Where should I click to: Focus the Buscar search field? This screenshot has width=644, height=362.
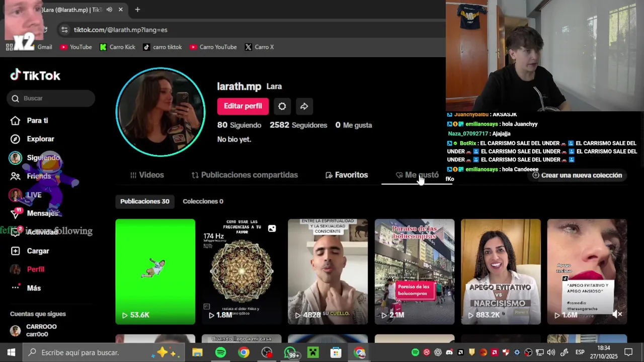(x=51, y=98)
